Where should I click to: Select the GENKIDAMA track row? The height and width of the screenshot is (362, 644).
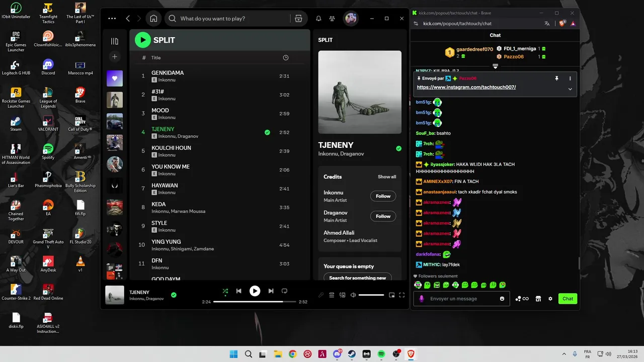point(219,76)
